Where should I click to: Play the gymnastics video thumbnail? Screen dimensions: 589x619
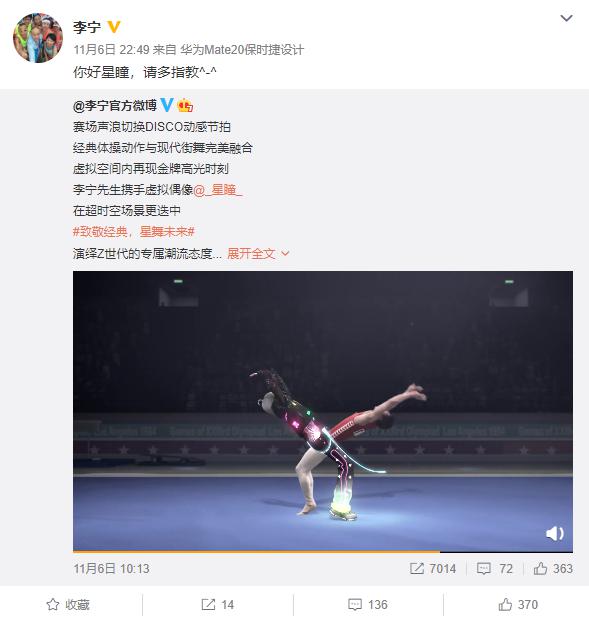point(323,411)
